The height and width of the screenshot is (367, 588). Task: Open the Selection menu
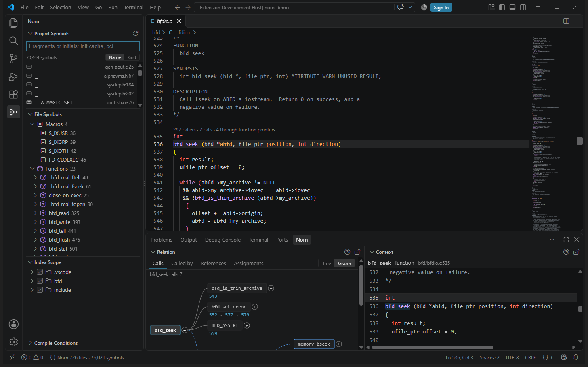coord(61,7)
